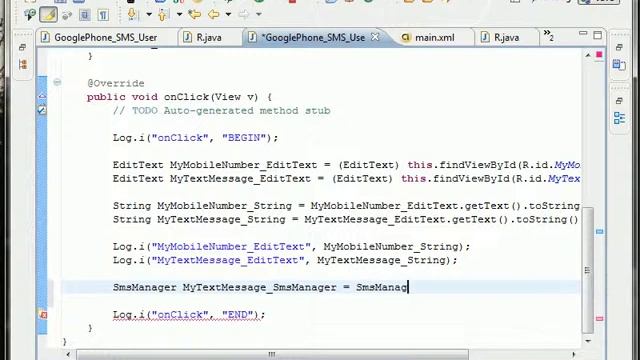
Task: Open back history dropdown arrow
Action: (228, 15)
